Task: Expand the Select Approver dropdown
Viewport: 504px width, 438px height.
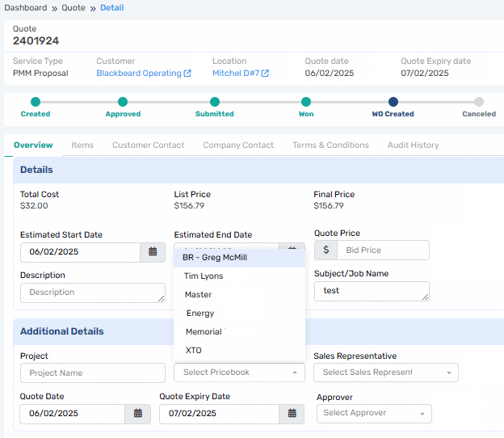Action: point(374,413)
